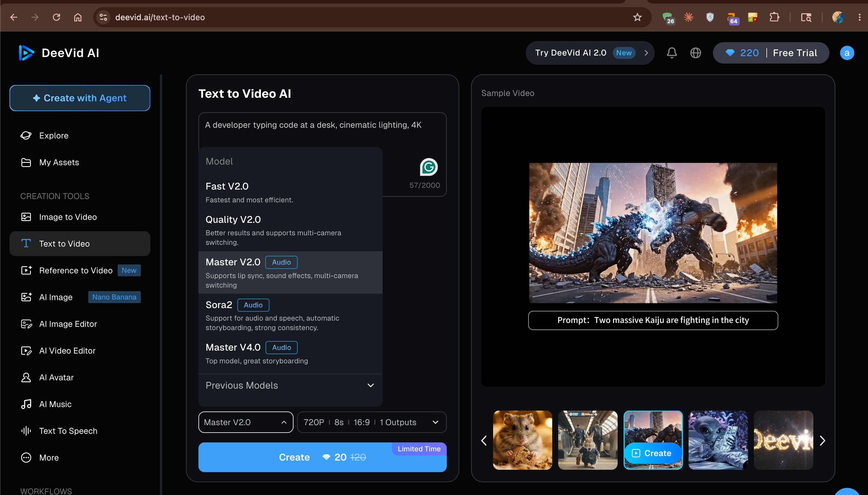This screenshot has width=868, height=495.
Task: Open Reference to Video
Action: click(80, 270)
